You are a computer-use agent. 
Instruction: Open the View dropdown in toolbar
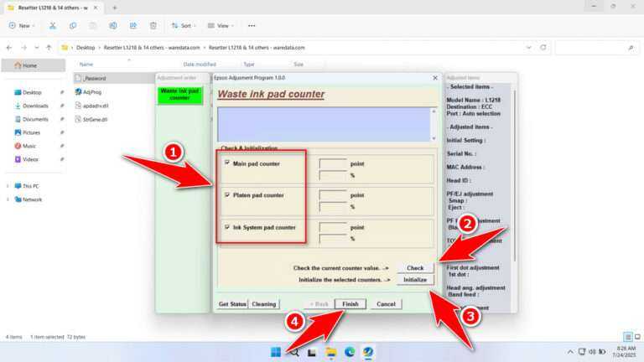point(221,25)
